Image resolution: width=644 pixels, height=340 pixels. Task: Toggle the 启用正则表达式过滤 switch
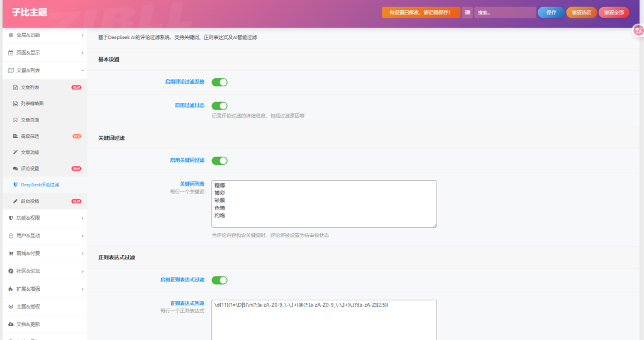click(219, 280)
